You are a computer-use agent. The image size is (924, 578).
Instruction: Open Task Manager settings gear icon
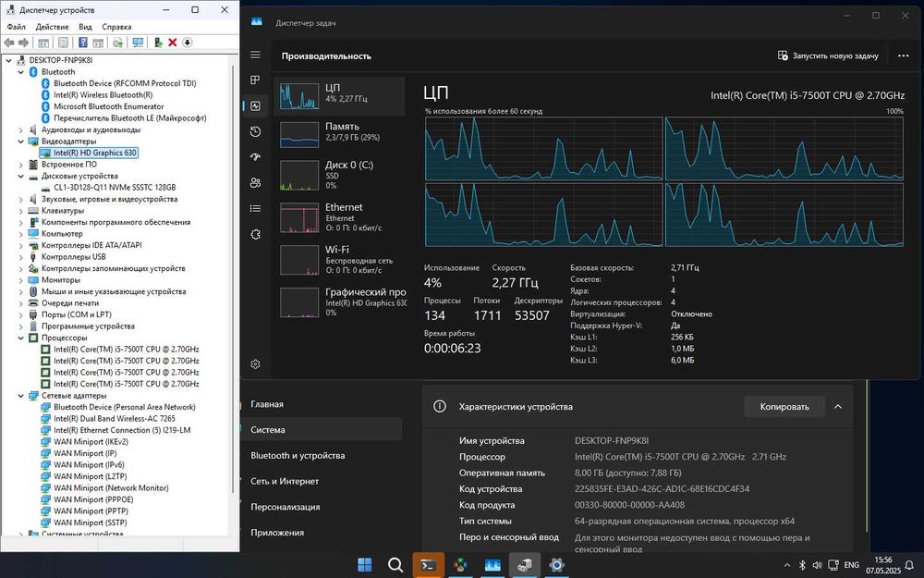click(x=255, y=364)
